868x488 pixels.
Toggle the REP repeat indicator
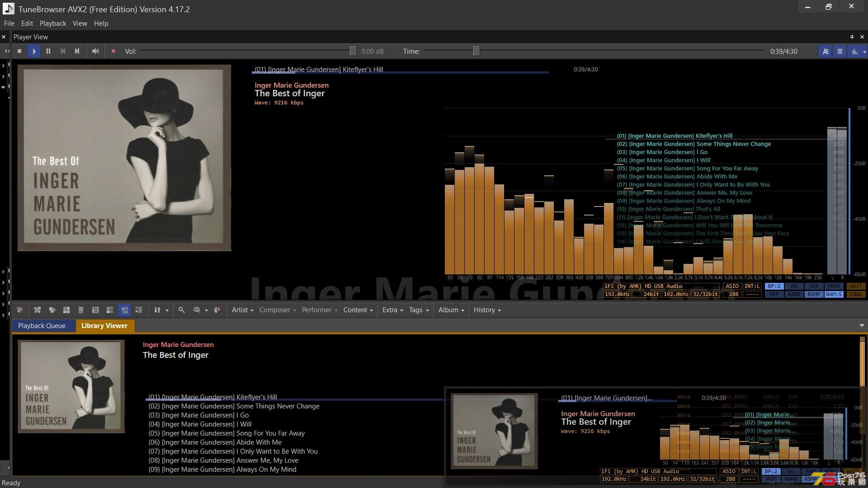pos(774,294)
